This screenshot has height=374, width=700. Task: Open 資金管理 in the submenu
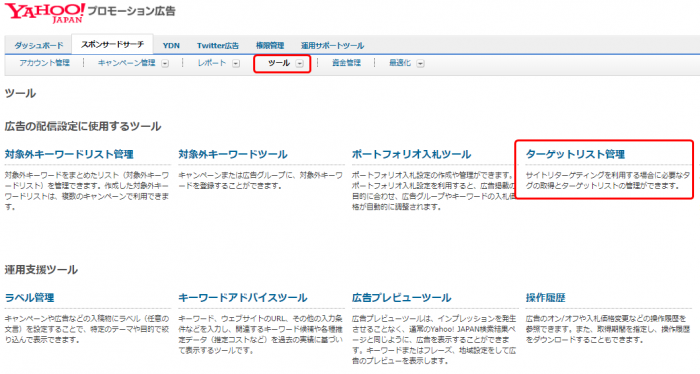(346, 63)
